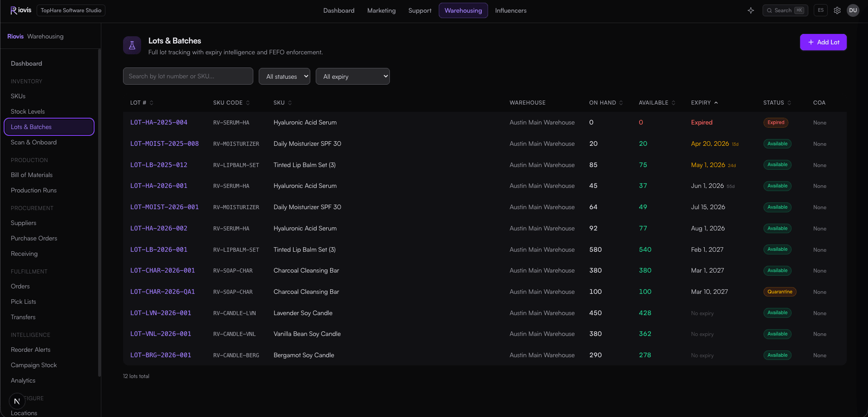Click the sparkle AI assistant icon
Viewport: 868px width, 417px height.
(x=751, y=10)
